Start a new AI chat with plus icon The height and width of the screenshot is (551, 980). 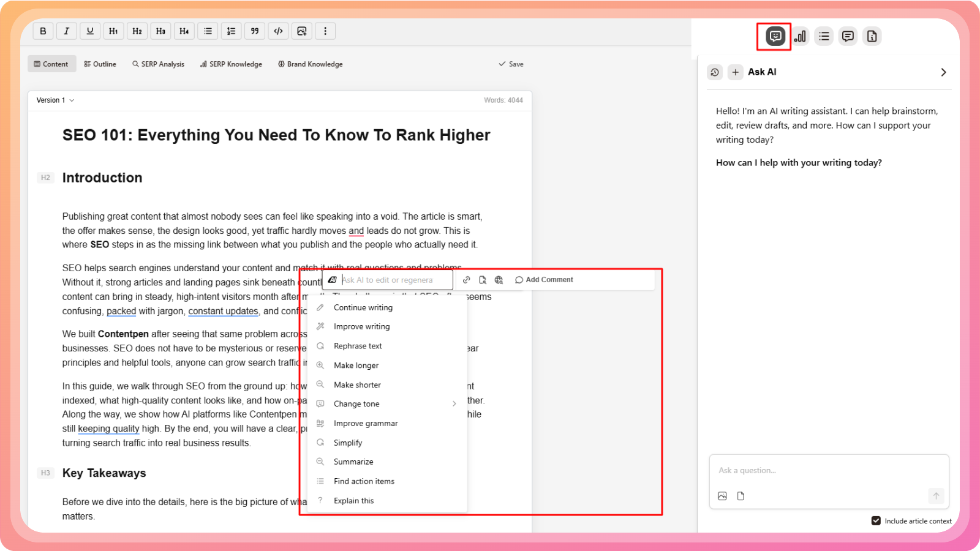[x=735, y=72]
